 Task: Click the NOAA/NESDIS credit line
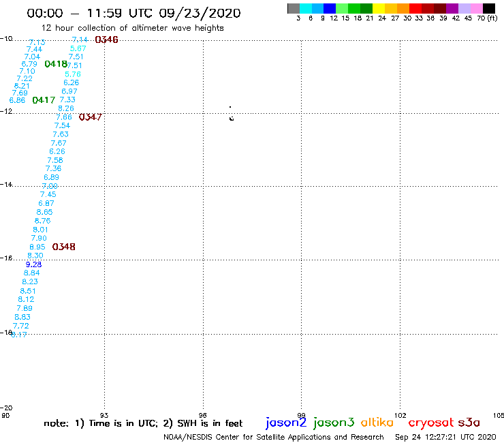click(274, 438)
